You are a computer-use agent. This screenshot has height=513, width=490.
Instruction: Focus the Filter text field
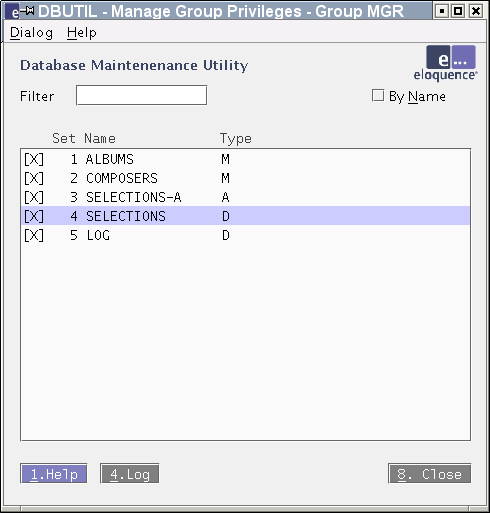[142, 95]
